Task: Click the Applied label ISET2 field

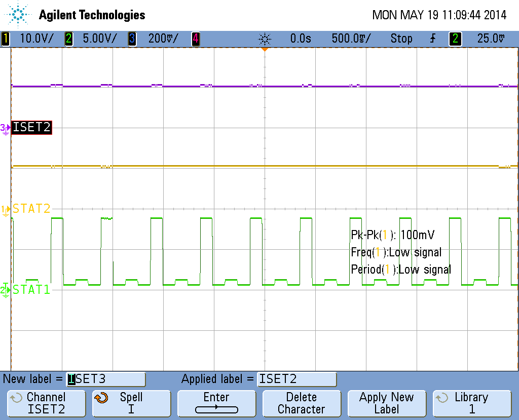Action: [x=297, y=379]
